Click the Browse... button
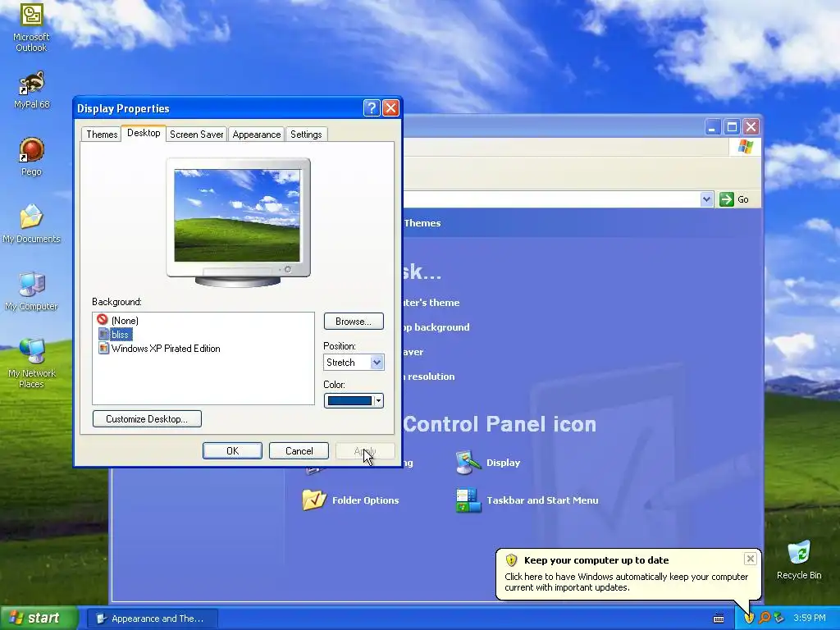 pyautogui.click(x=354, y=322)
